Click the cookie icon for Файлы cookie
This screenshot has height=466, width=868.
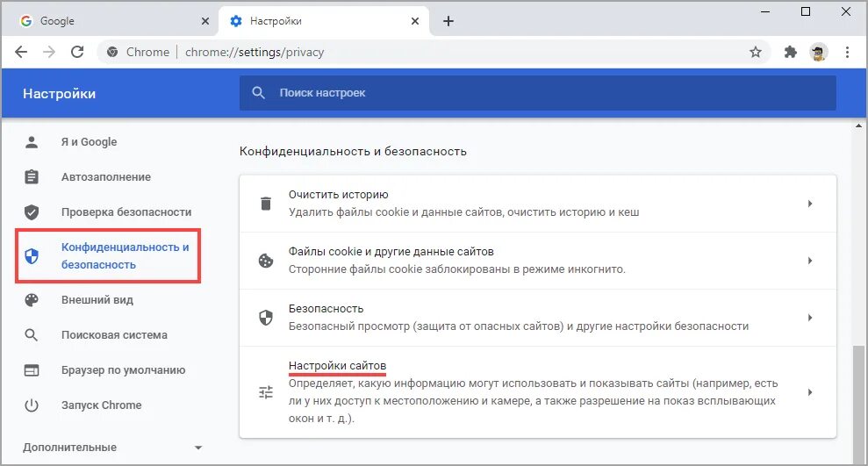[266, 261]
